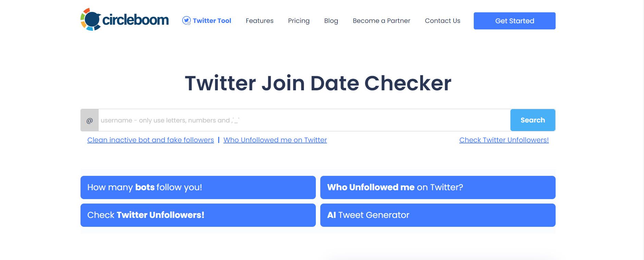The width and height of the screenshot is (644, 260).
Task: Click the @ symbol beside the username field
Action: [89, 120]
